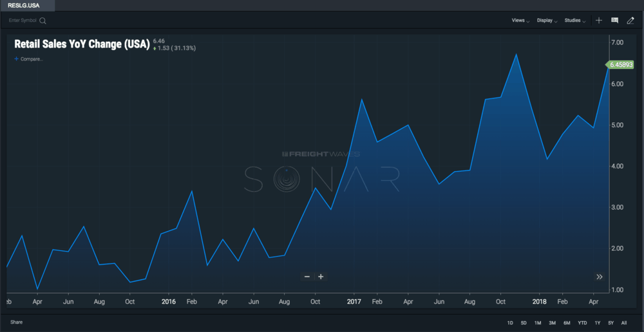
Task: Set range to 5D
Action: click(x=524, y=323)
